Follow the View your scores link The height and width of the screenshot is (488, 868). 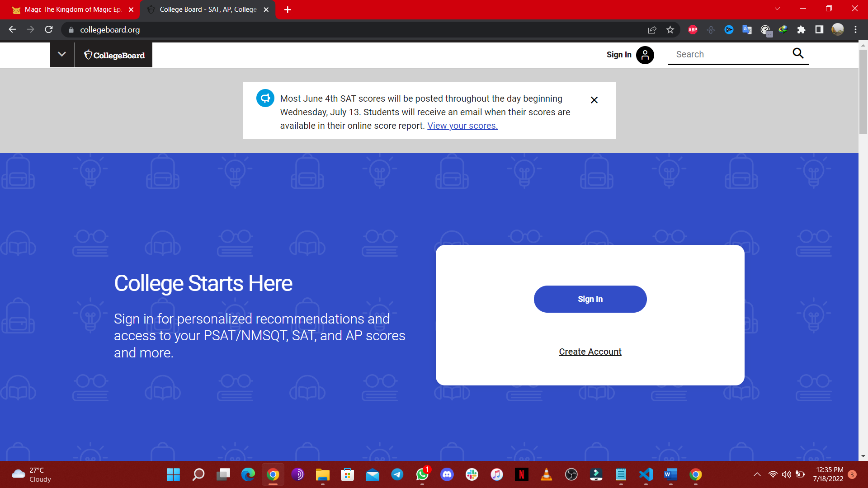coord(462,126)
